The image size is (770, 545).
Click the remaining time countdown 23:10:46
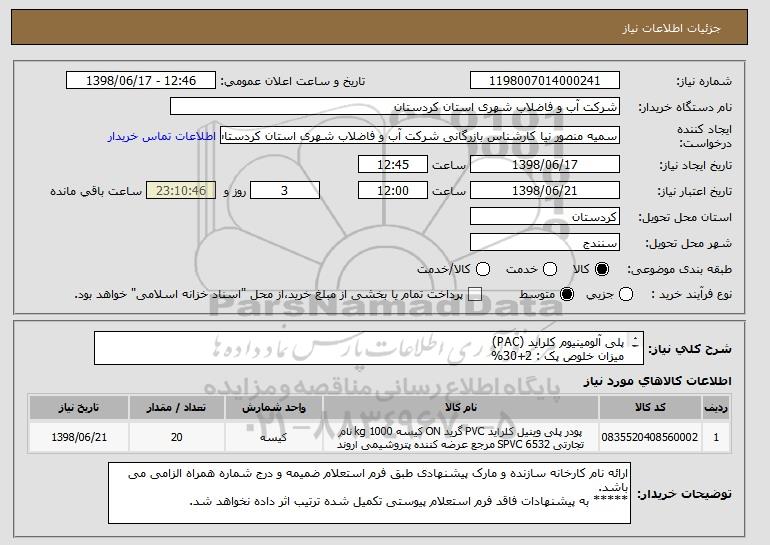[181, 191]
